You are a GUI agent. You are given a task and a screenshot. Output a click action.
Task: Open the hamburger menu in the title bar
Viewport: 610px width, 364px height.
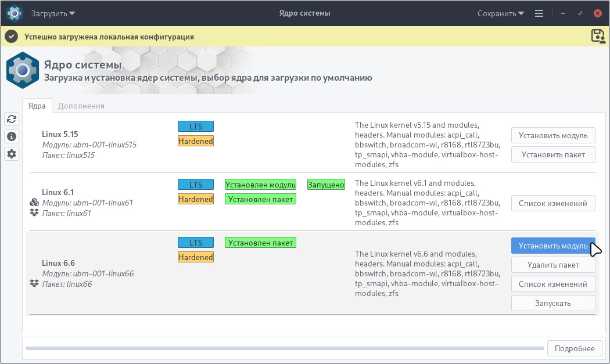click(539, 13)
